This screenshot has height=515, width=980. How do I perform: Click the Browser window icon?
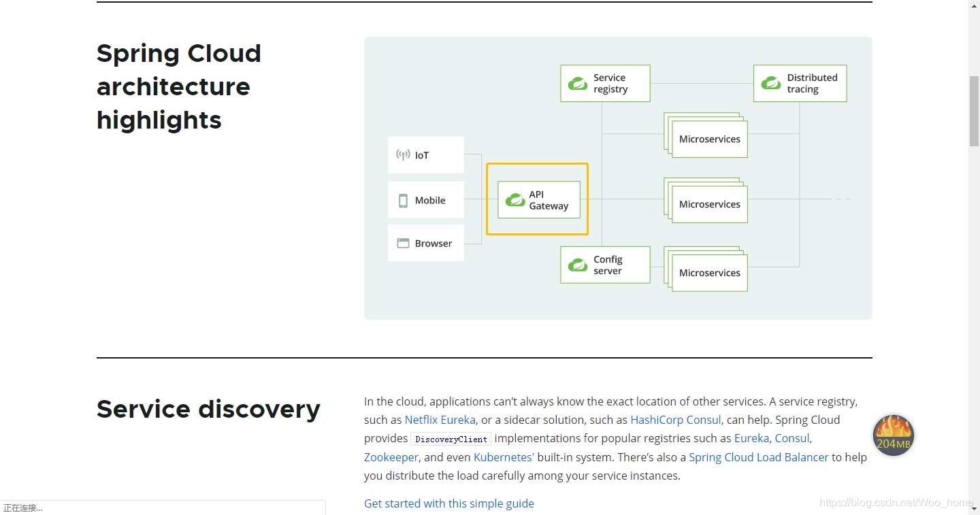click(x=403, y=243)
